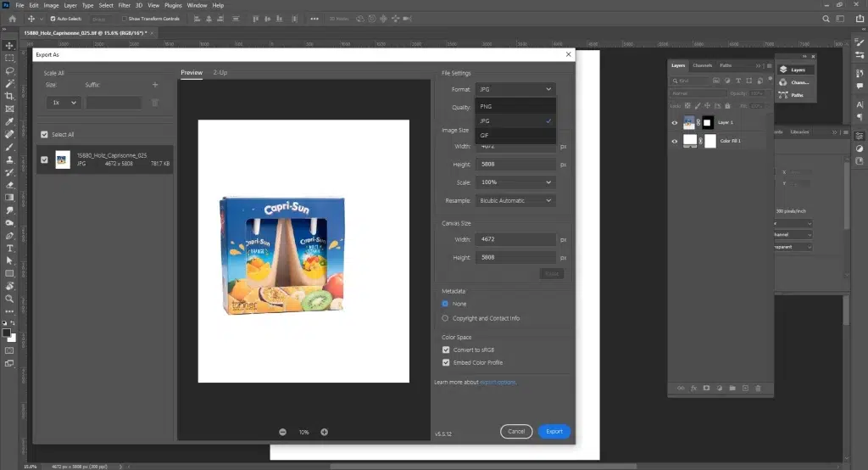Viewport: 868px width, 470px height.
Task: Select the Healing Brush tool
Action: pyautogui.click(x=9, y=135)
